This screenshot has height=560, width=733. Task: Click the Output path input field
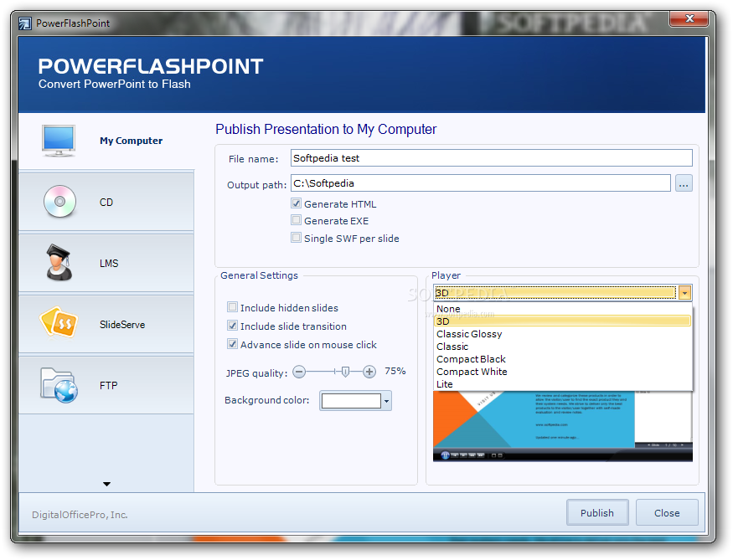[x=481, y=183]
